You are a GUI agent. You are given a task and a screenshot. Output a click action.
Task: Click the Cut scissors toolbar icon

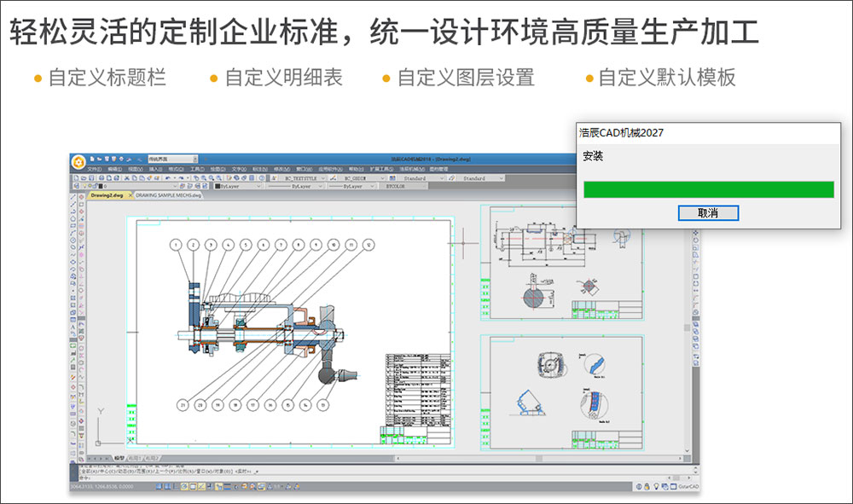[127, 177]
